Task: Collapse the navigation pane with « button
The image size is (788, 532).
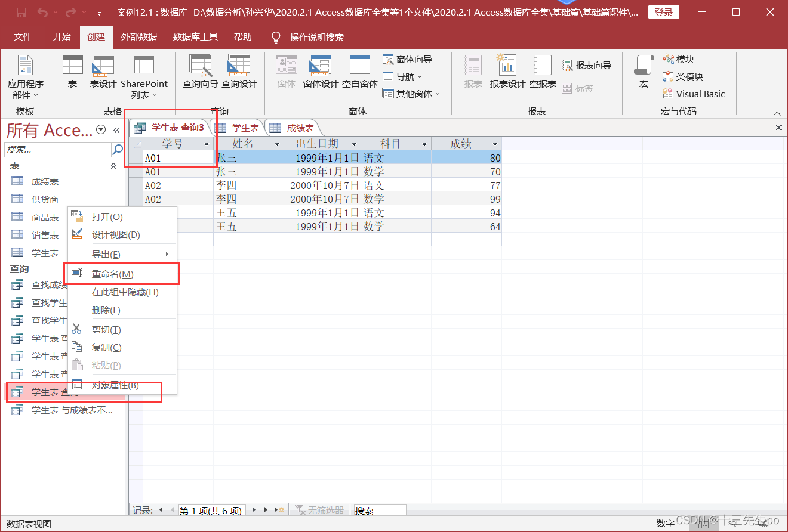Action: 116,129
